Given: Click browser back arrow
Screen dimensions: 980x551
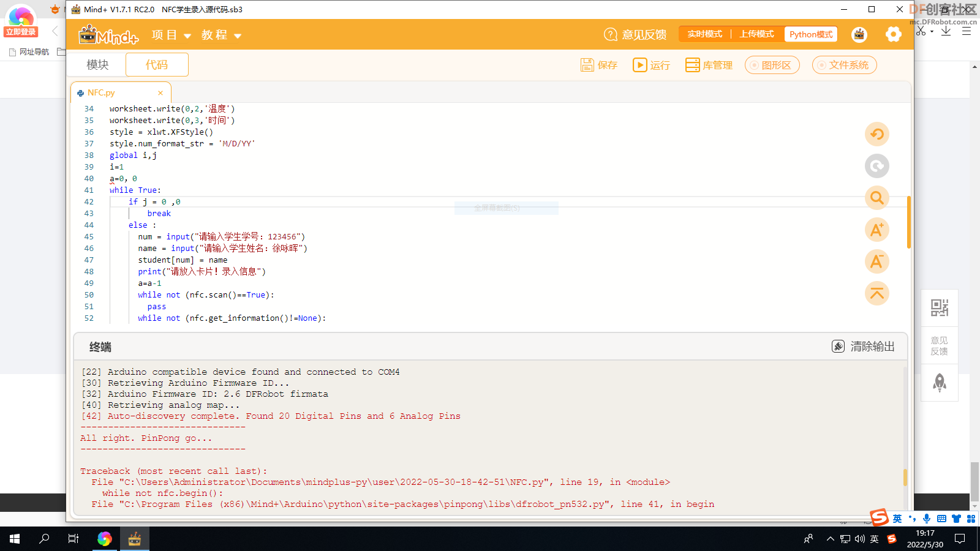Looking at the screenshot, I should tap(55, 31).
